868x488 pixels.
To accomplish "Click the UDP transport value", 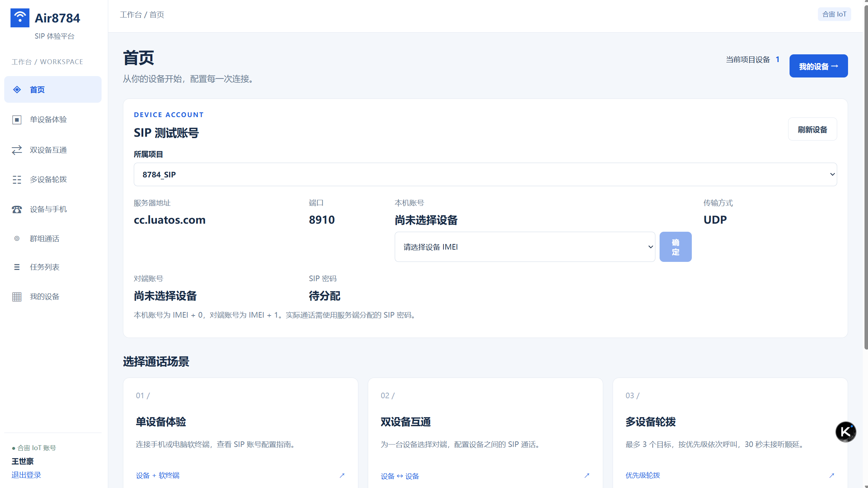I will point(715,220).
